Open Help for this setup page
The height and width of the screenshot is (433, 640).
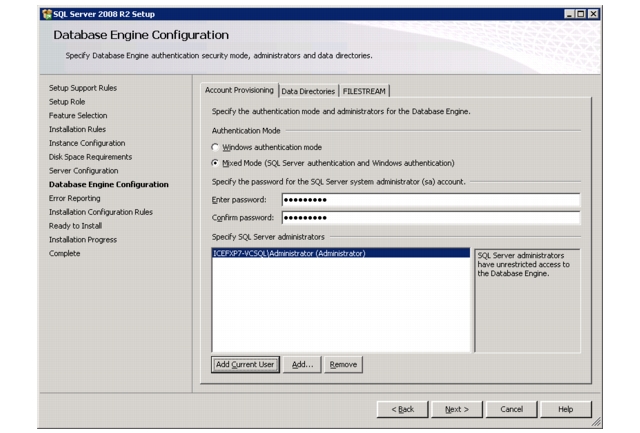point(566,409)
